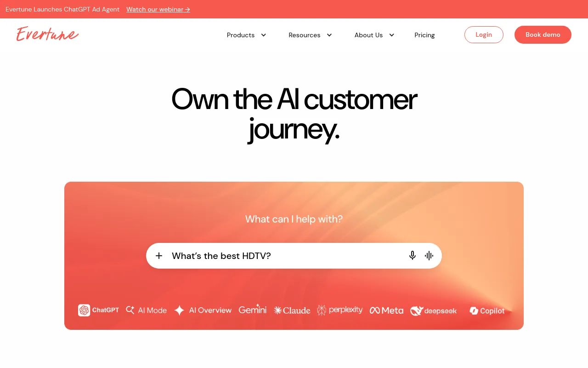Viewport: 588px width, 368px height.
Task: Open the Pricing page
Action: [x=424, y=35]
